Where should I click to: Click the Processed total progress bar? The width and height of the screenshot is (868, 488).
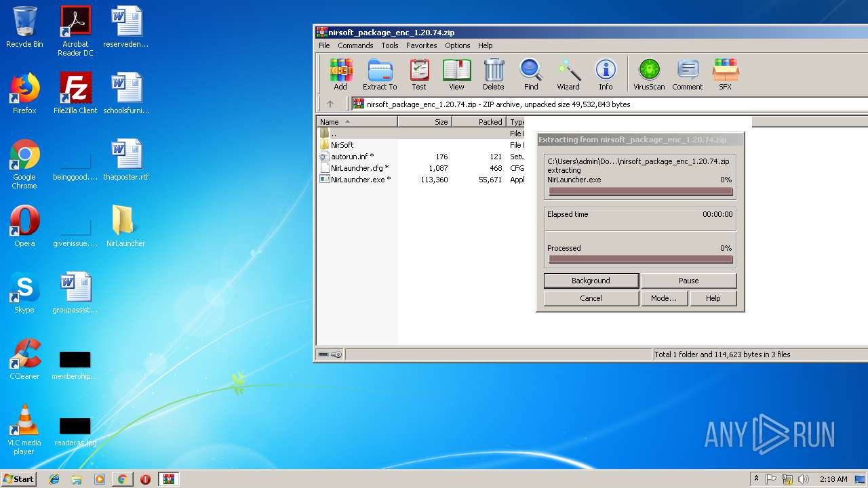click(641, 260)
